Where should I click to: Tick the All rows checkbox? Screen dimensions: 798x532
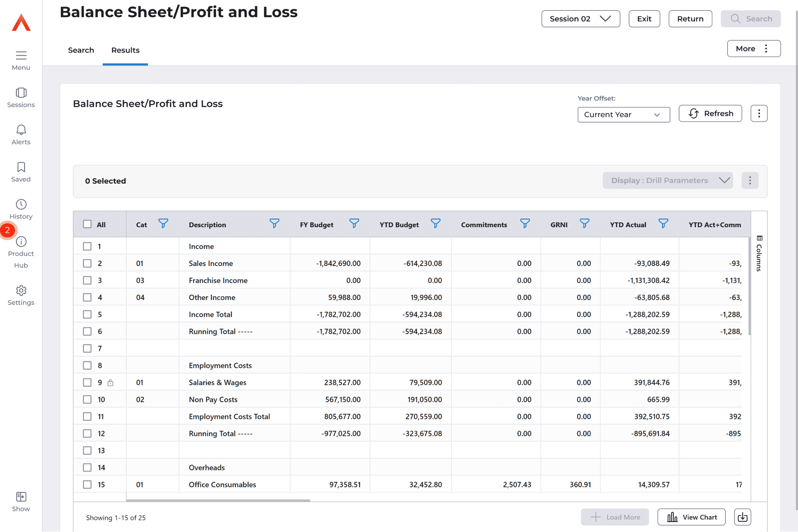point(87,224)
